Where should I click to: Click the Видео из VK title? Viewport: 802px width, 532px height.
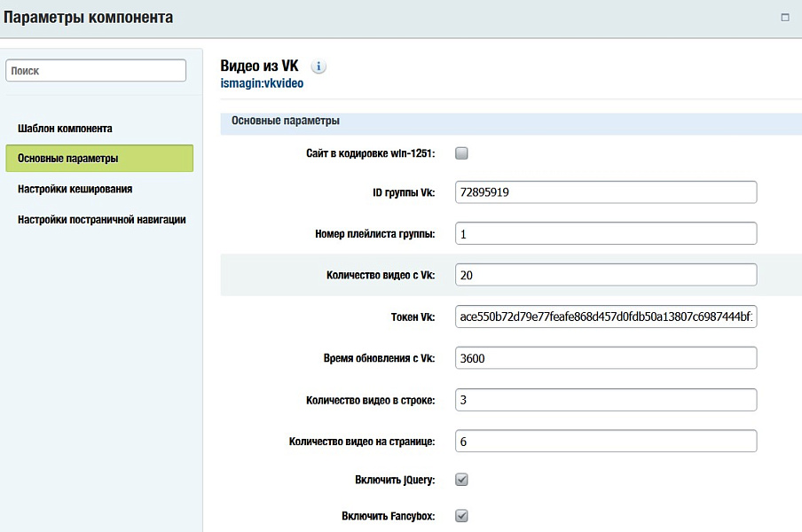pos(259,66)
